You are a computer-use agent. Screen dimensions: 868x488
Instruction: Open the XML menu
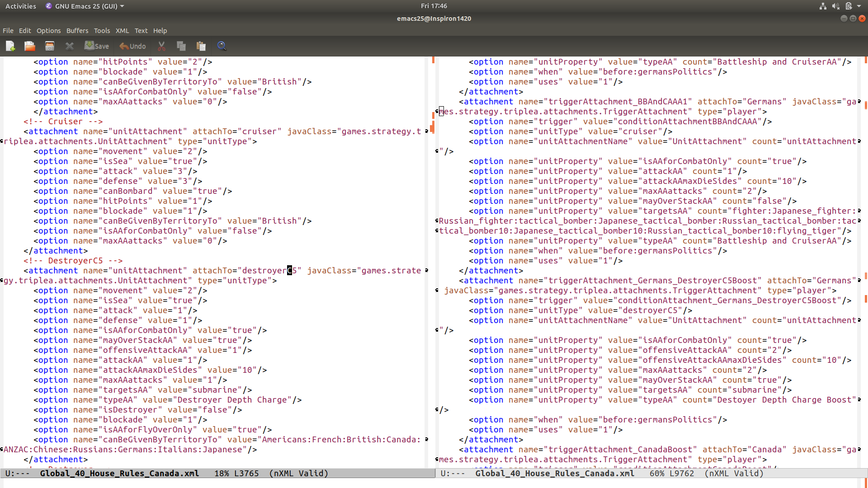122,31
